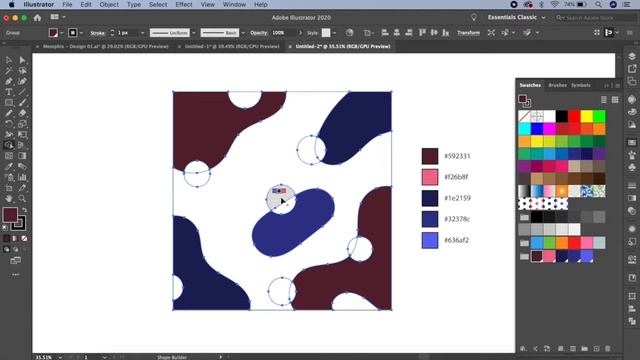Image resolution: width=640 pixels, height=360 pixels.
Task: Click New Swatch icon at Swatches panel bottom
Action: [596, 349]
